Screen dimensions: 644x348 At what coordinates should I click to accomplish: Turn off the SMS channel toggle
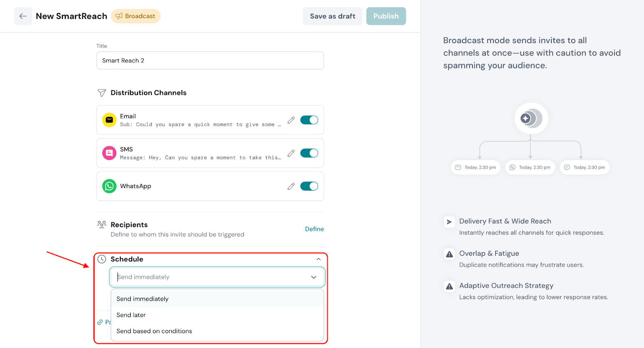(x=309, y=153)
